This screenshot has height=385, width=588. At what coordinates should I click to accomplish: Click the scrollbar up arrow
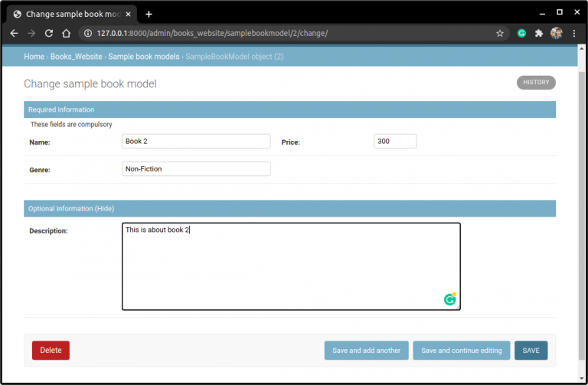pyautogui.click(x=582, y=49)
